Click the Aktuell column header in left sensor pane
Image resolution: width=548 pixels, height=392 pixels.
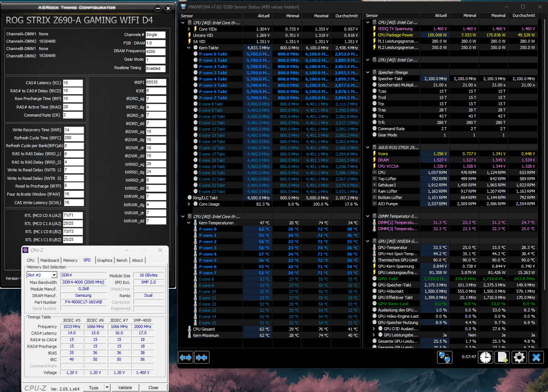click(257, 16)
